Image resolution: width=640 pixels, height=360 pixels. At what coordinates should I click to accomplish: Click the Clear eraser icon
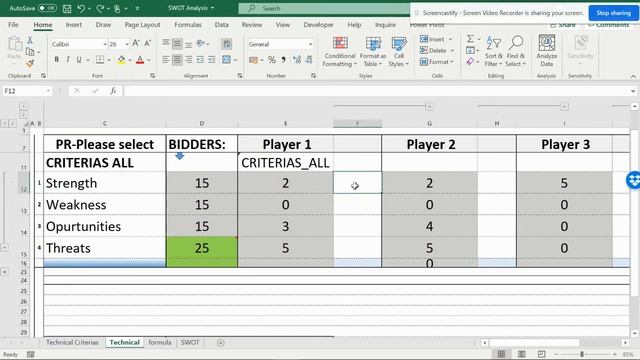click(470, 62)
